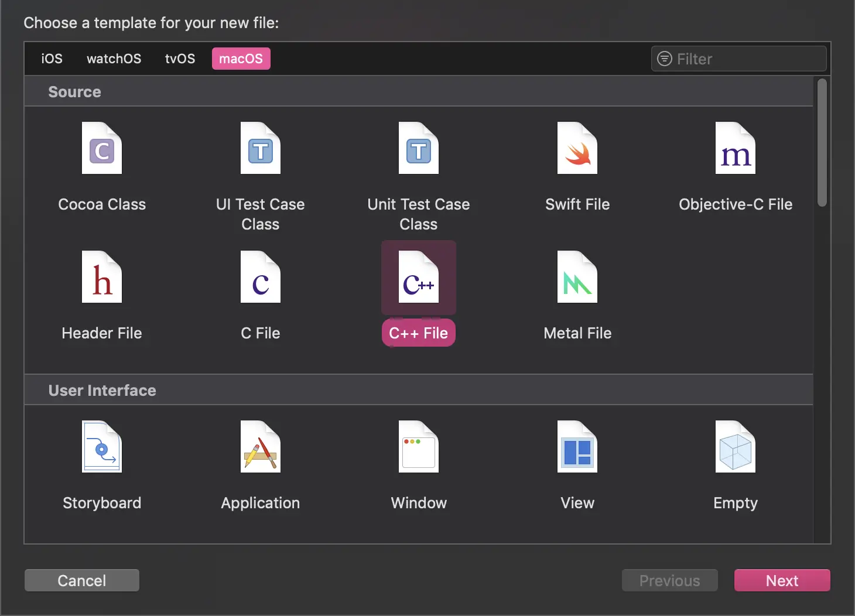The height and width of the screenshot is (616, 855).
Task: Select the Header File template icon
Action: (x=102, y=277)
